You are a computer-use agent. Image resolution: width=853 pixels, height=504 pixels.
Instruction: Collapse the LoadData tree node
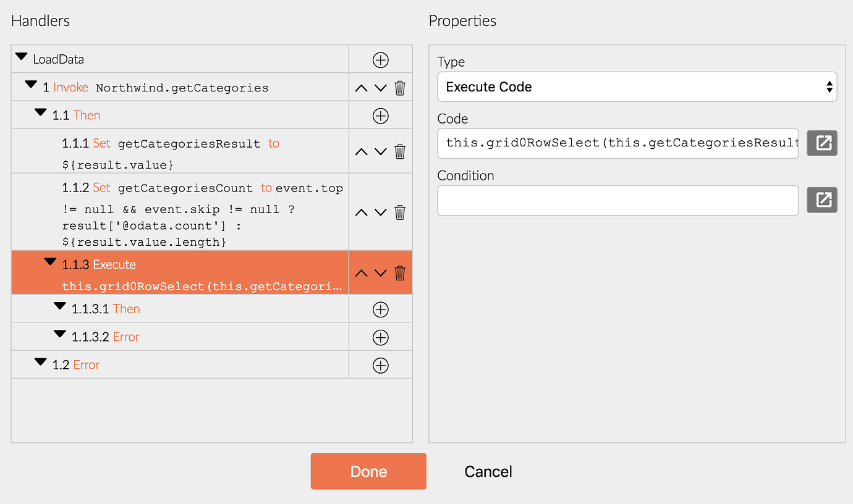click(x=22, y=57)
